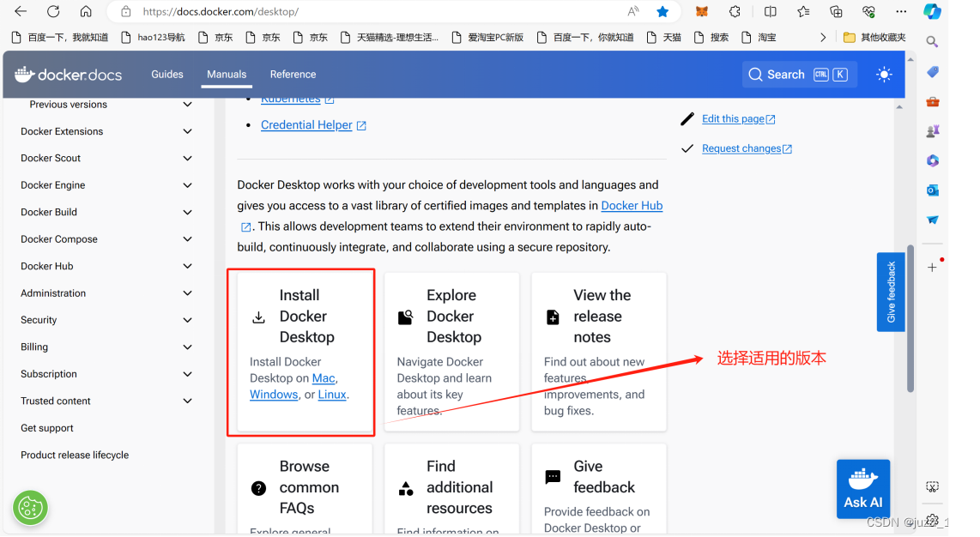
Task: Click the Search box in header
Action: pos(800,75)
